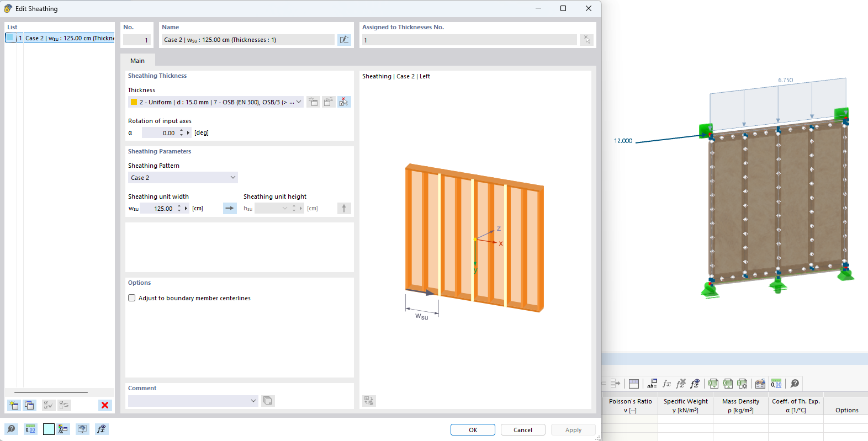The image size is (868, 441).
Task: Click the Import from Excel icon in the background table toolbar
Action: [728, 384]
